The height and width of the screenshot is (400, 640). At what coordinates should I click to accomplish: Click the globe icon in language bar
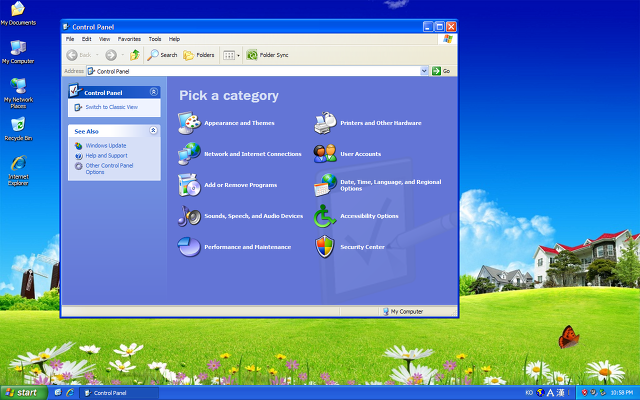coord(540,393)
